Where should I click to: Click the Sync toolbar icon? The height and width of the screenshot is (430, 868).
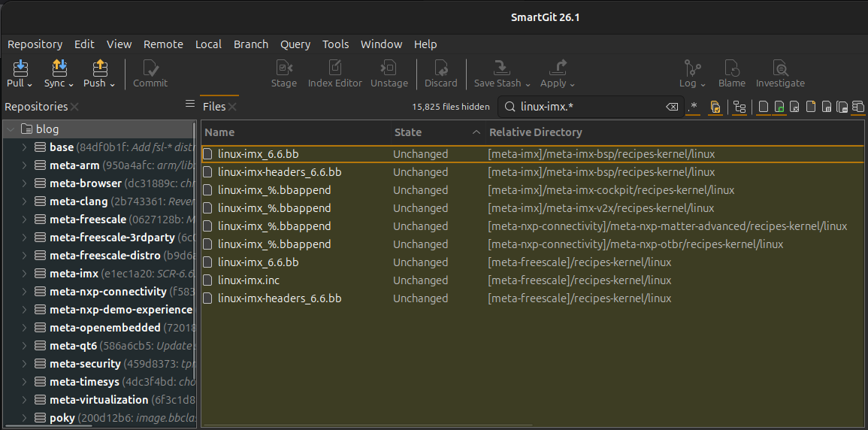tap(59, 68)
